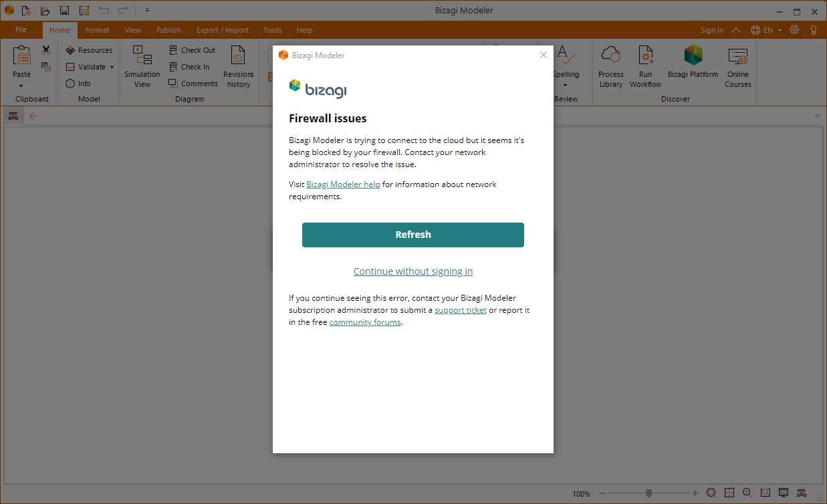Undo the last action
Screen dimensions: 827x504
tap(104, 11)
